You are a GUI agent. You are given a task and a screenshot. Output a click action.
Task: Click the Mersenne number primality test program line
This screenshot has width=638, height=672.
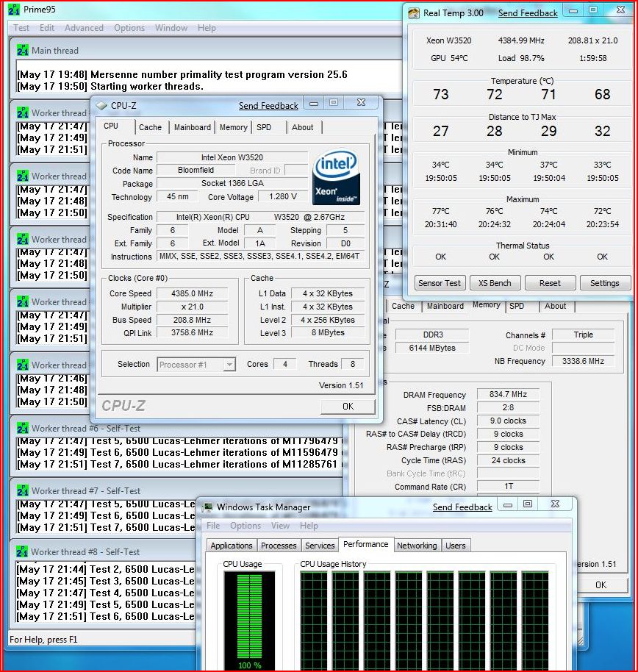click(x=182, y=74)
